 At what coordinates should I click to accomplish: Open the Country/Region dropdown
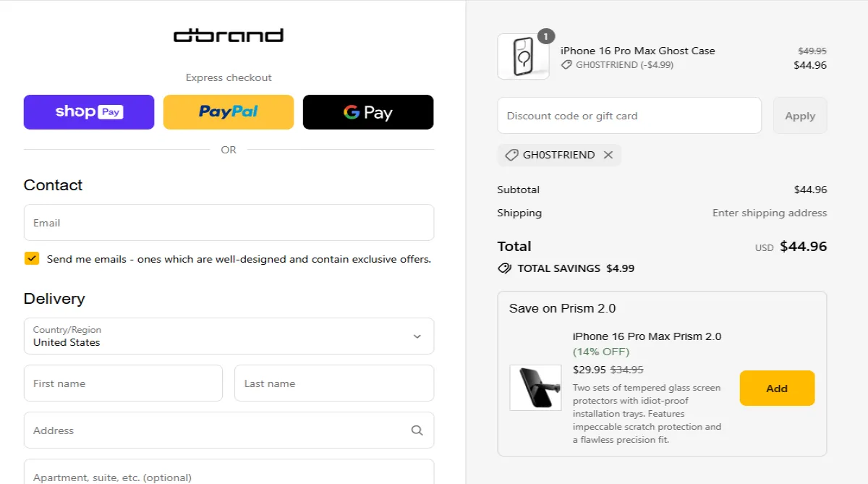coord(229,336)
